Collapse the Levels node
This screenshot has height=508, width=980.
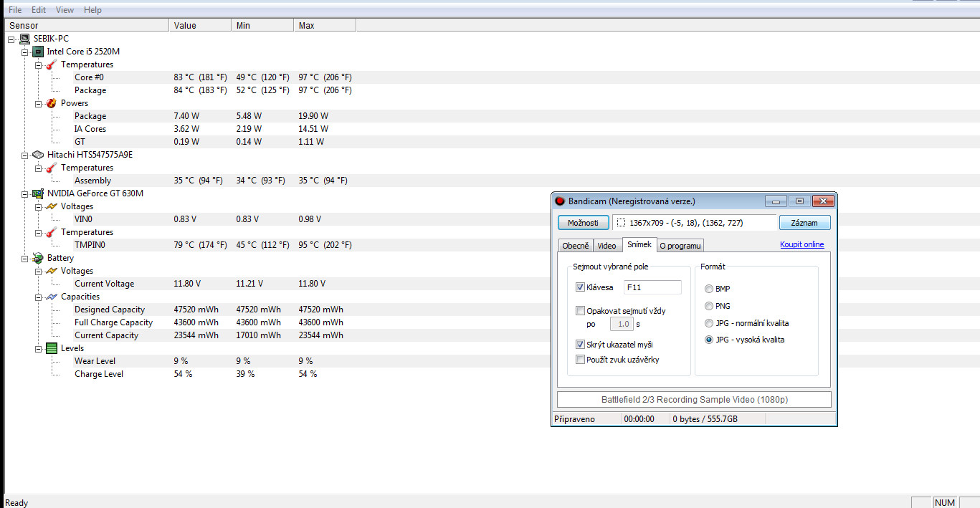click(x=38, y=348)
